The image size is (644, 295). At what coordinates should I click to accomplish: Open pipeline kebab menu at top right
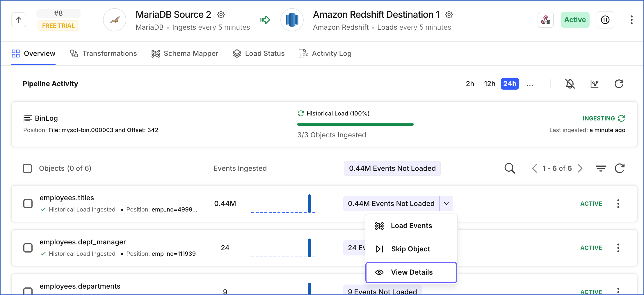pos(631,20)
